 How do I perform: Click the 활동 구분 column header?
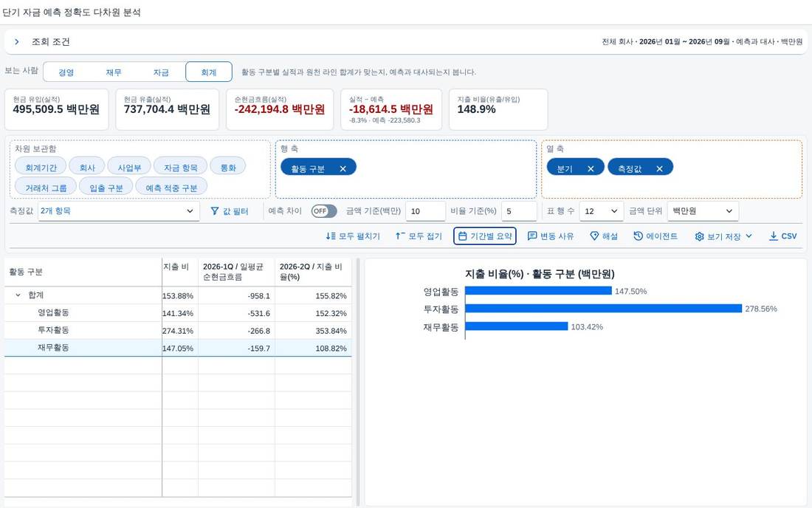83,272
